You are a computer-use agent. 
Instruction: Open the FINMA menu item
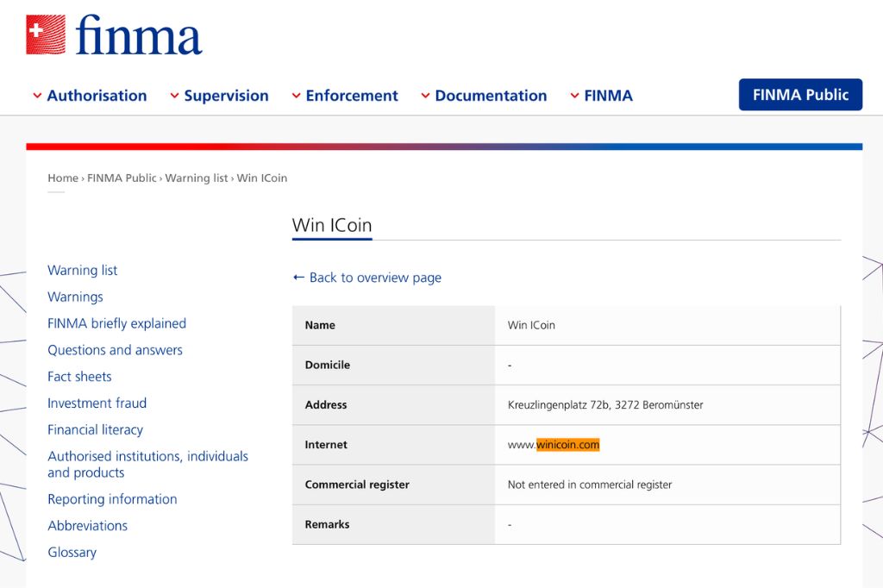608,96
